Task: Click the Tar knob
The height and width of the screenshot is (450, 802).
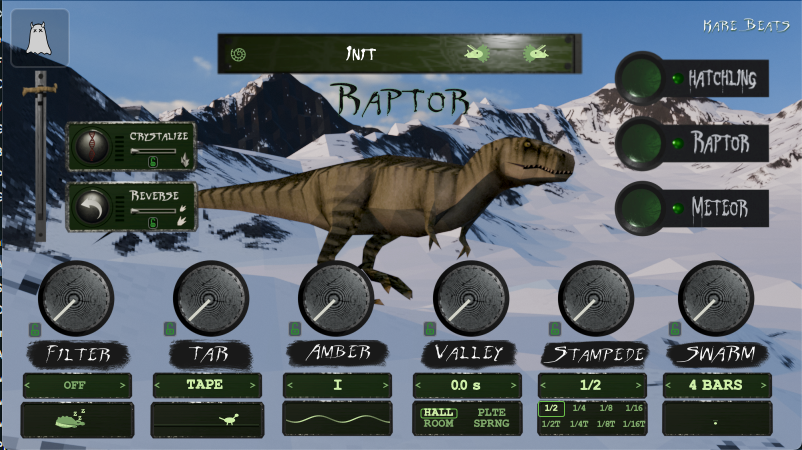Action: coord(211,299)
